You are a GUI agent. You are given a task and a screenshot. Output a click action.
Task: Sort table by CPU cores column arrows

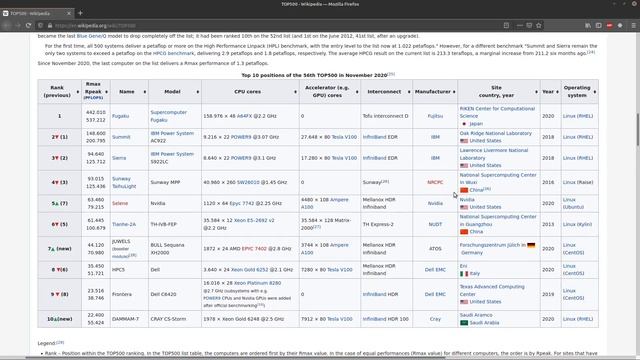coord(295,92)
